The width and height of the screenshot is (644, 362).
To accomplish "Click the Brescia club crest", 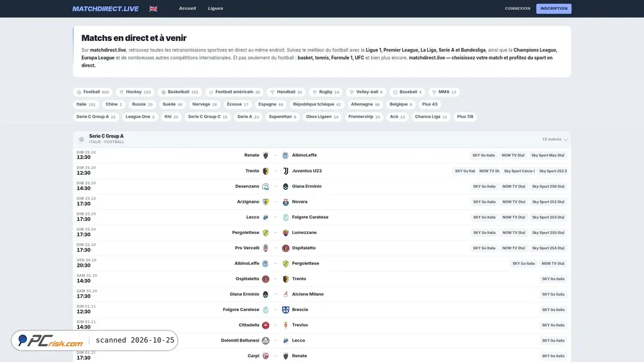I will (x=286, y=309).
